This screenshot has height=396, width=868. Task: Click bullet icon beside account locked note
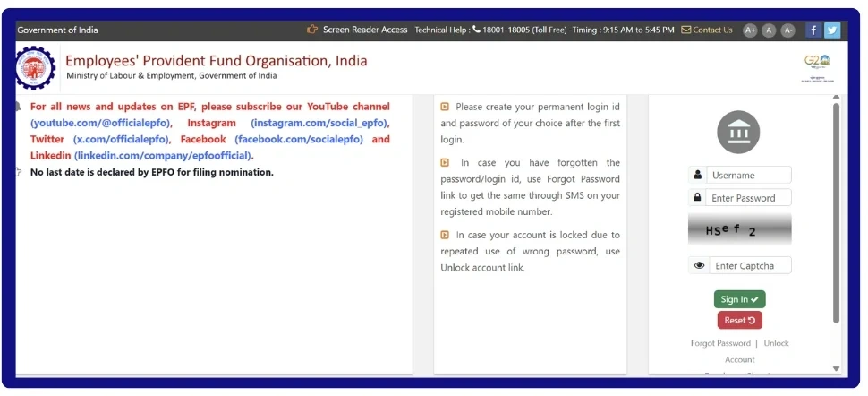445,235
